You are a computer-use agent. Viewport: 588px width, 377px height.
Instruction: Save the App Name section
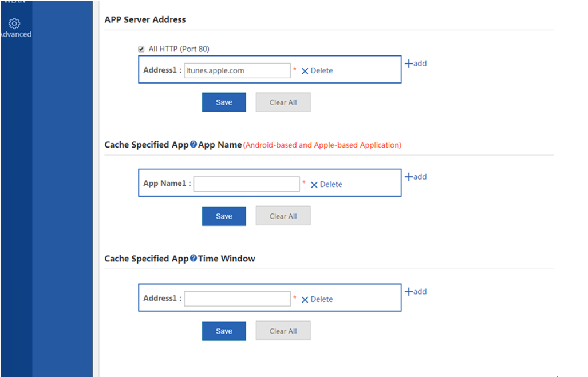[224, 216]
